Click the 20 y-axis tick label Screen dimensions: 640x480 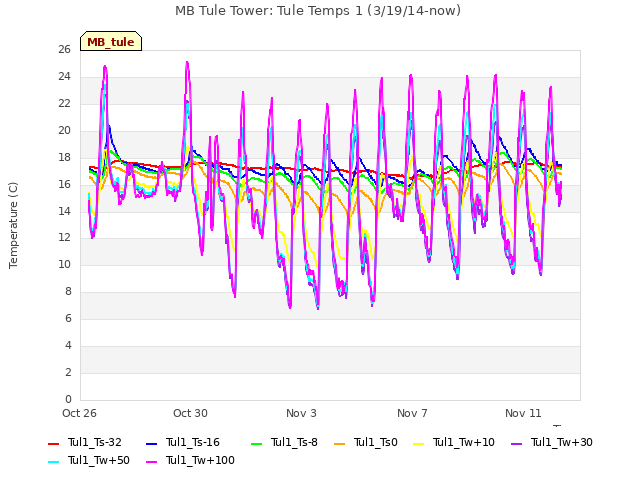[64, 131]
